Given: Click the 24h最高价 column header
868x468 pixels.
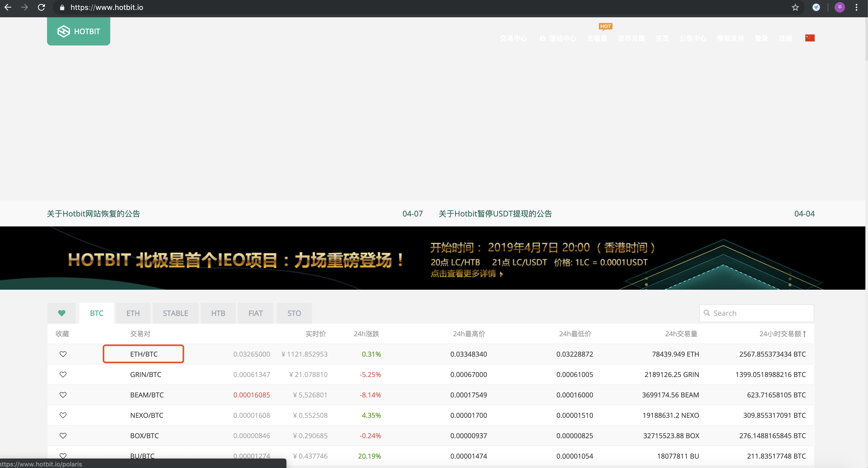Looking at the screenshot, I should (469, 334).
